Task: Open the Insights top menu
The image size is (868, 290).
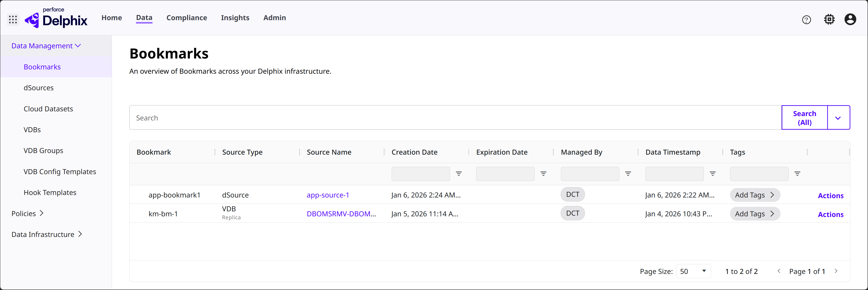Action: (x=235, y=18)
